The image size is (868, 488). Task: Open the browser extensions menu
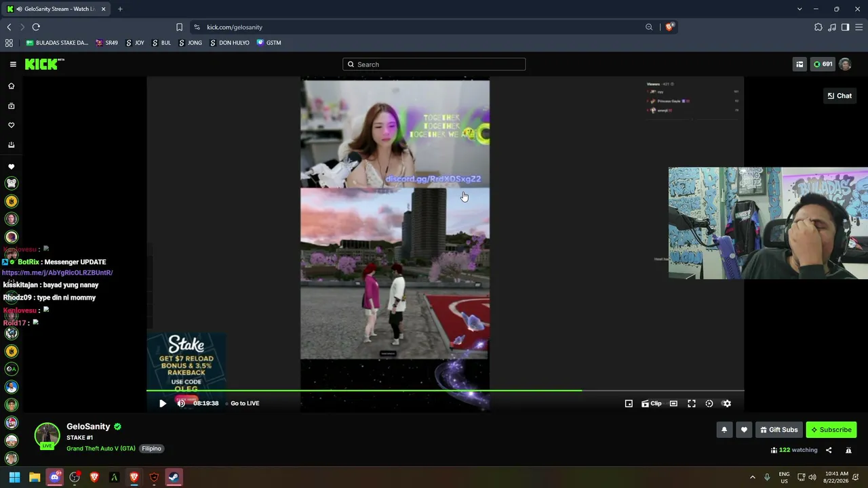point(818,27)
